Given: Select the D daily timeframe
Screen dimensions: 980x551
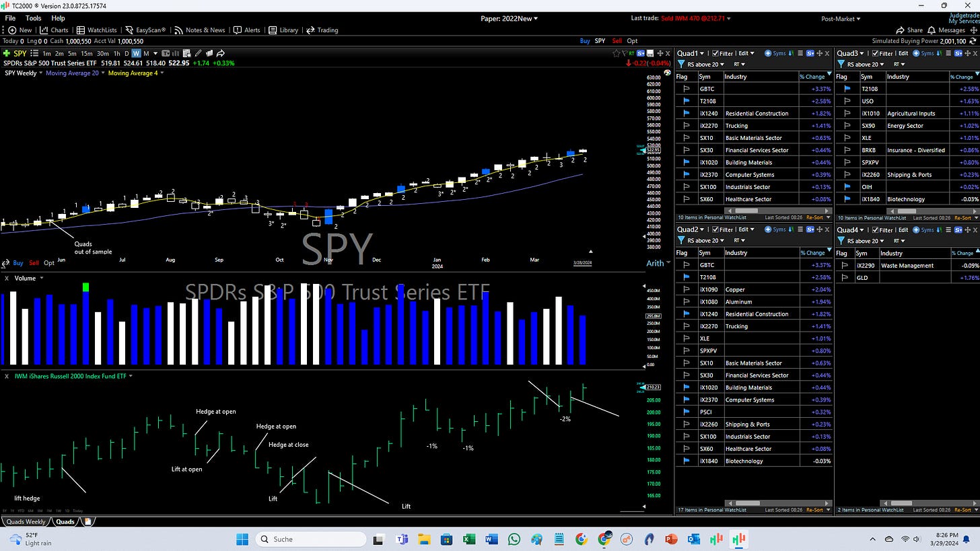Looking at the screenshot, I should pyautogui.click(x=127, y=53).
